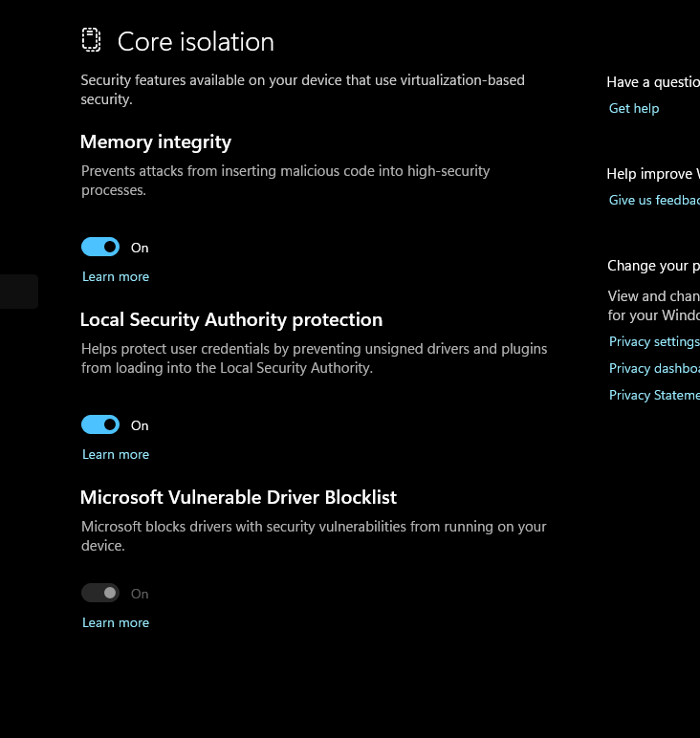Click the Core isolation page title
This screenshot has height=738, width=700.
pos(195,41)
